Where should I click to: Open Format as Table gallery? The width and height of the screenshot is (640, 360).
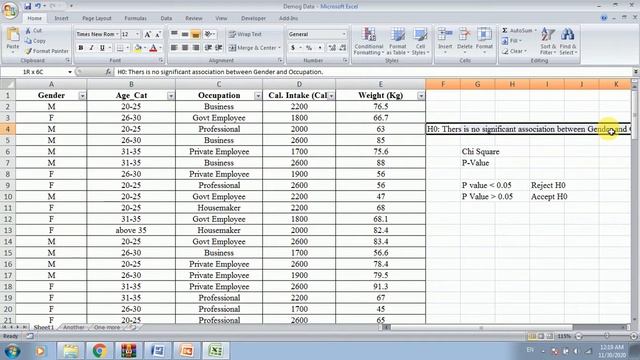[x=397, y=41]
